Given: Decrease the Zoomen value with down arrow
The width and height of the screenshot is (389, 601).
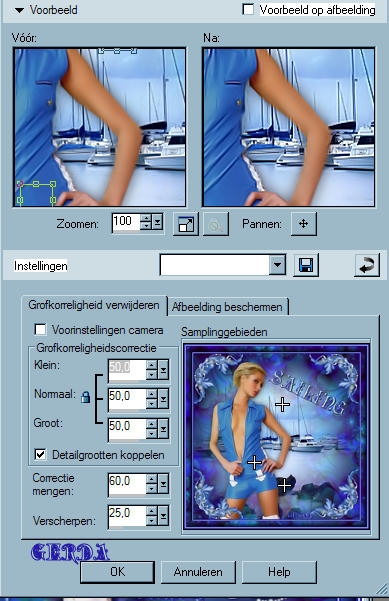Looking at the screenshot, I should coord(147,226).
